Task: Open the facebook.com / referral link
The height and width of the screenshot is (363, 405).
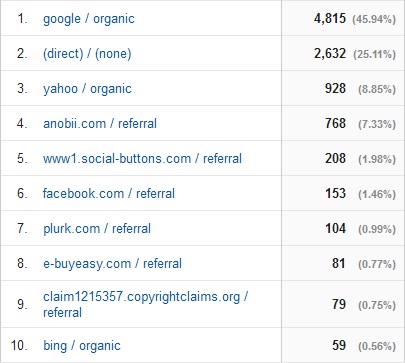Action: (109, 193)
